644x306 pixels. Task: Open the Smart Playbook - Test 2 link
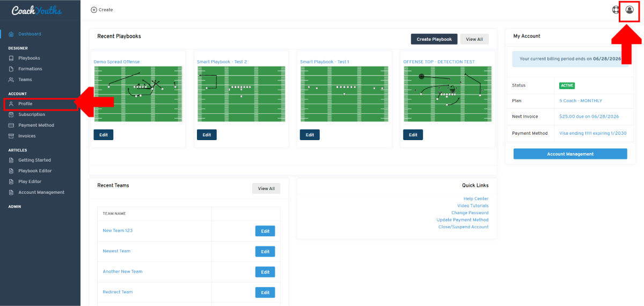tap(222, 62)
